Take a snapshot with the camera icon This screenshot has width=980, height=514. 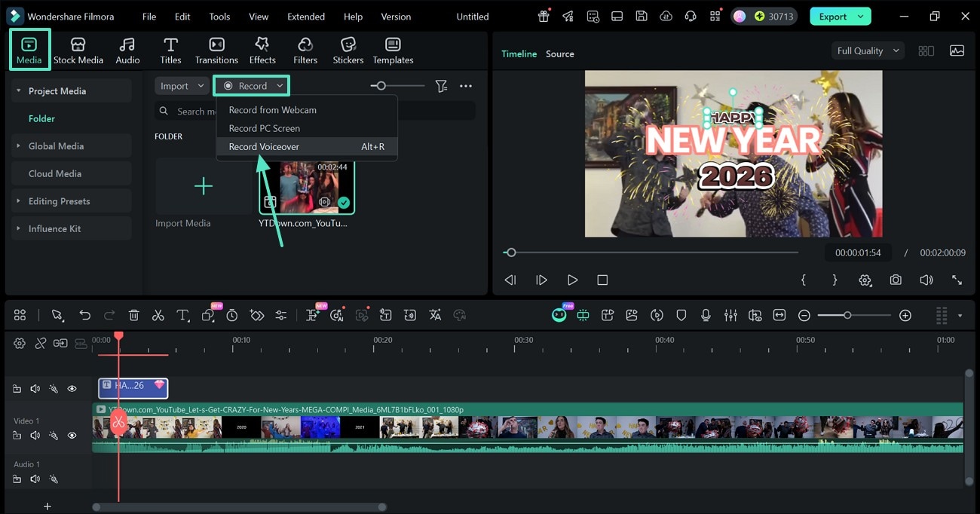(x=896, y=280)
